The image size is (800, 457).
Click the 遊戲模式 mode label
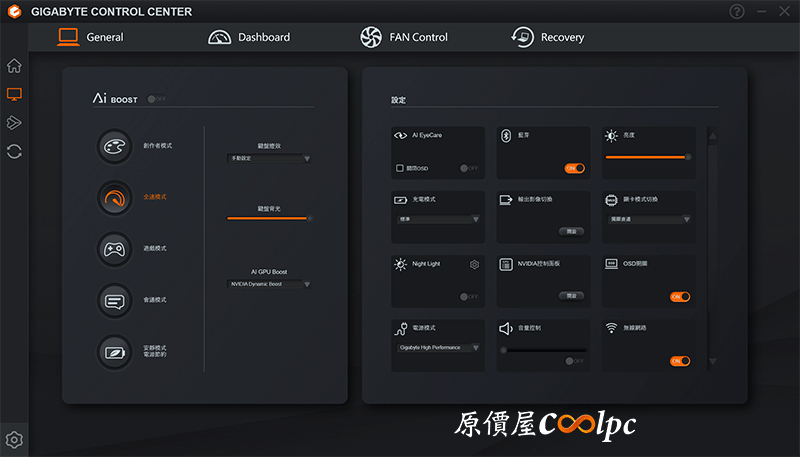(x=155, y=248)
